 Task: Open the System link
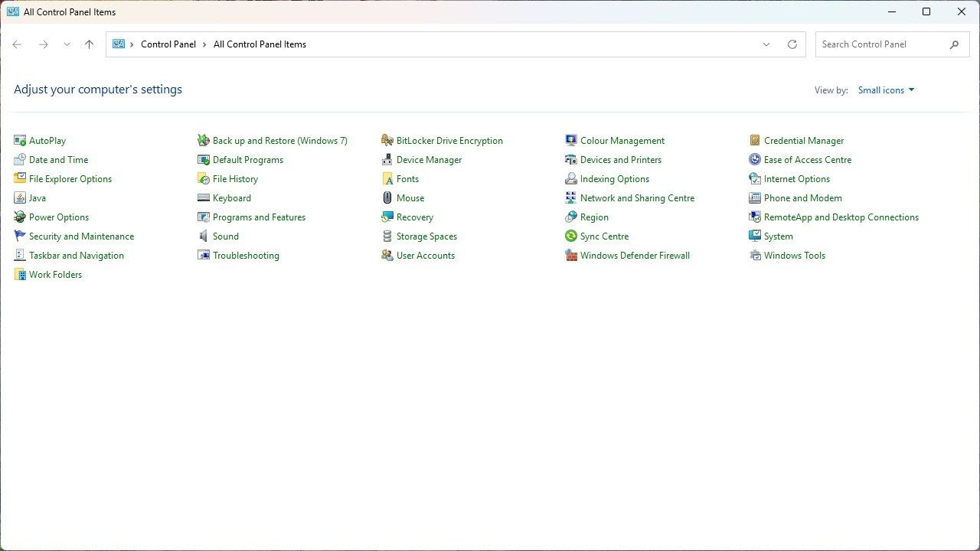[779, 236]
